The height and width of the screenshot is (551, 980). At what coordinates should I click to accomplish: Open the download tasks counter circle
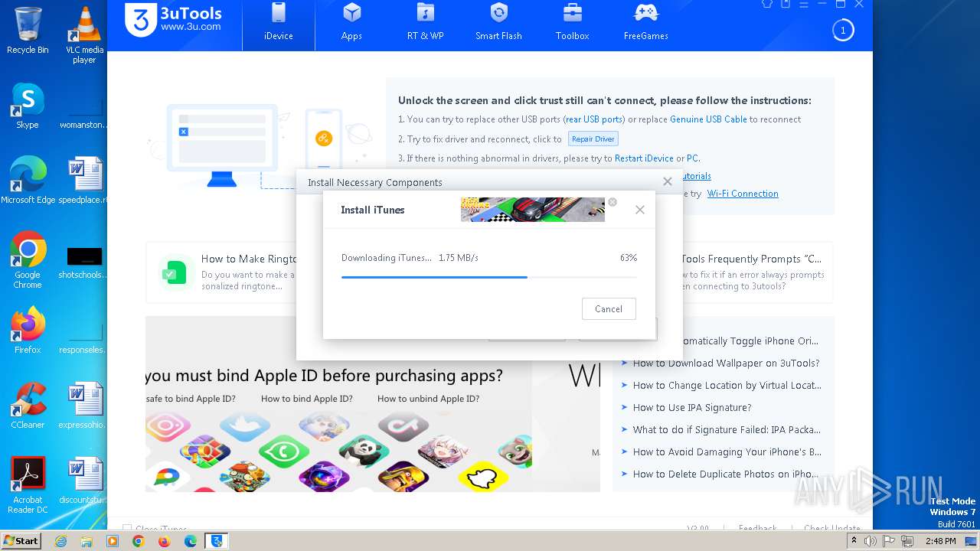843,31
